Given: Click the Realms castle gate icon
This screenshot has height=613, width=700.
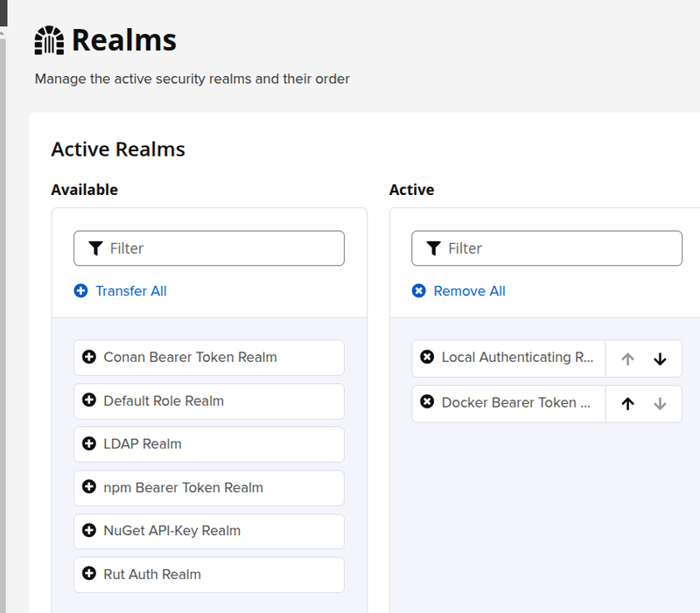Looking at the screenshot, I should [x=49, y=40].
